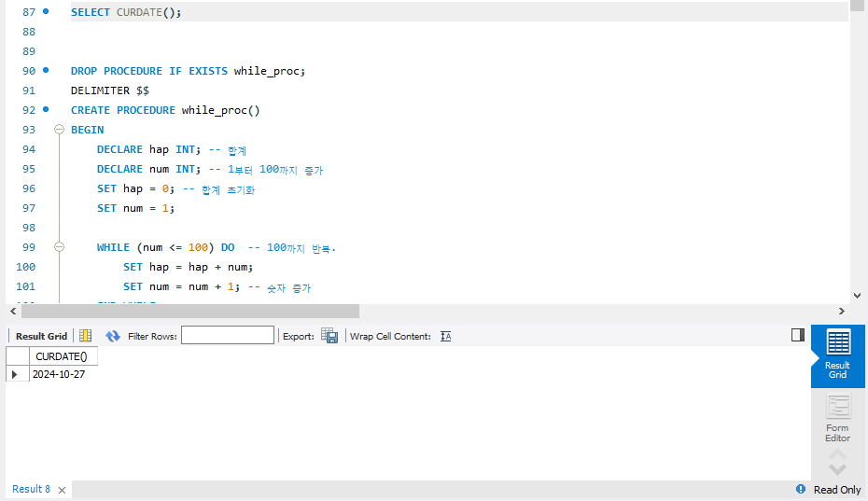The image size is (868, 501).
Task: Open Form Editor side panel view
Action: (837, 418)
